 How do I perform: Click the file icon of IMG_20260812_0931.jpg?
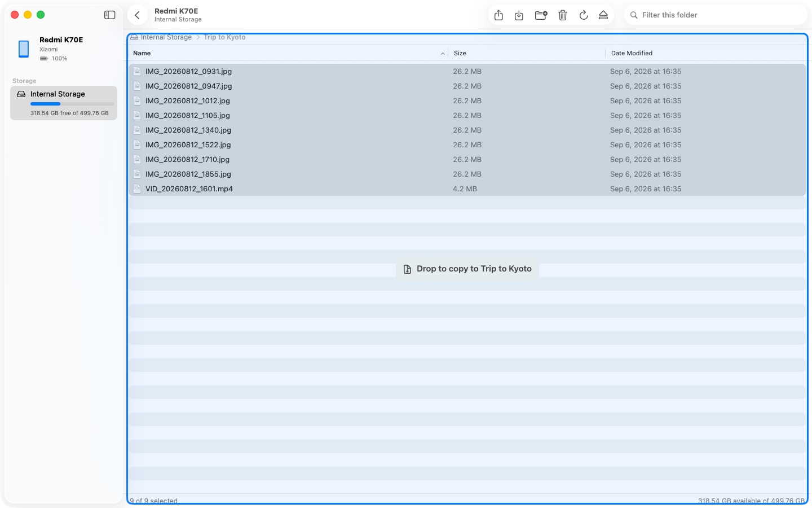click(x=137, y=72)
